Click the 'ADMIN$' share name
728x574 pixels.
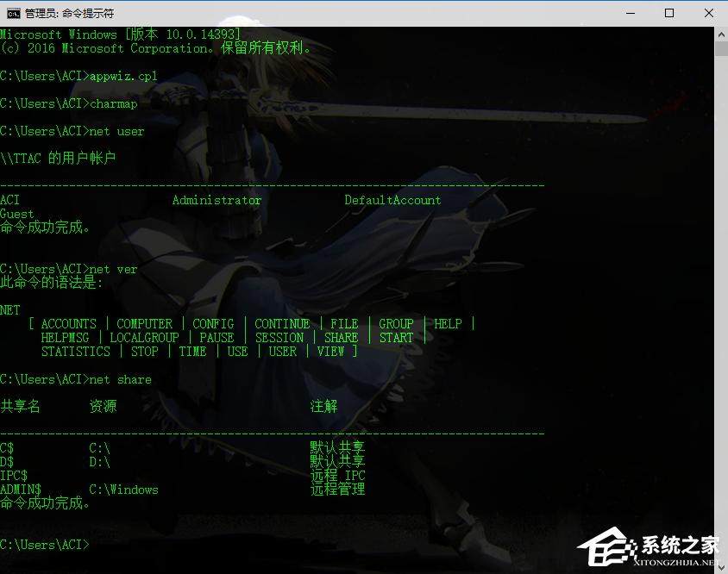[21, 490]
